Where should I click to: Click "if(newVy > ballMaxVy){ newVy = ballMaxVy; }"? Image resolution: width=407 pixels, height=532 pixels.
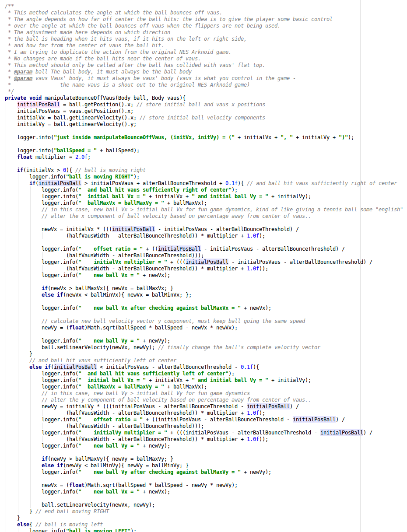107,459
